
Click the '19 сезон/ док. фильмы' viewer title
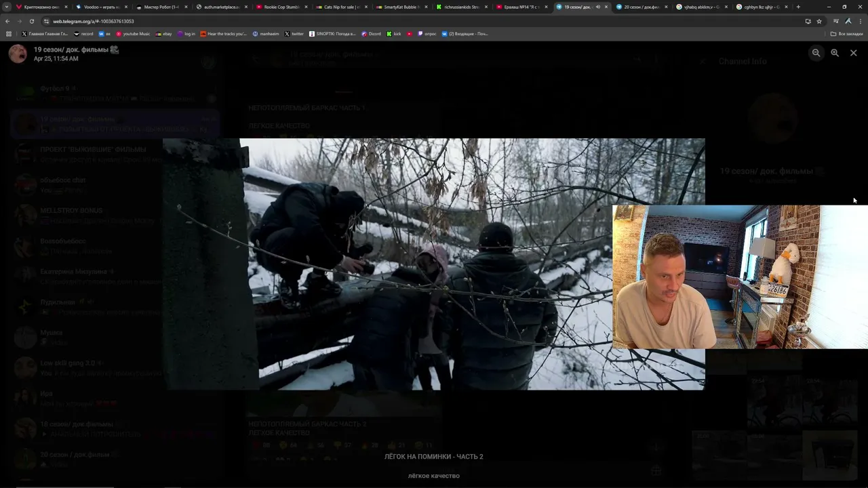pos(77,49)
